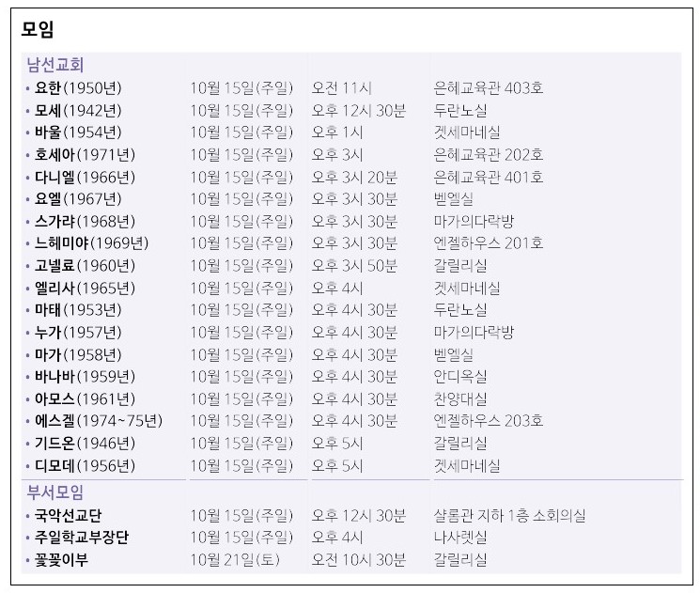The image size is (700, 593).
Task: Click the 은혜교육관 403호 location
Action: click(x=488, y=88)
